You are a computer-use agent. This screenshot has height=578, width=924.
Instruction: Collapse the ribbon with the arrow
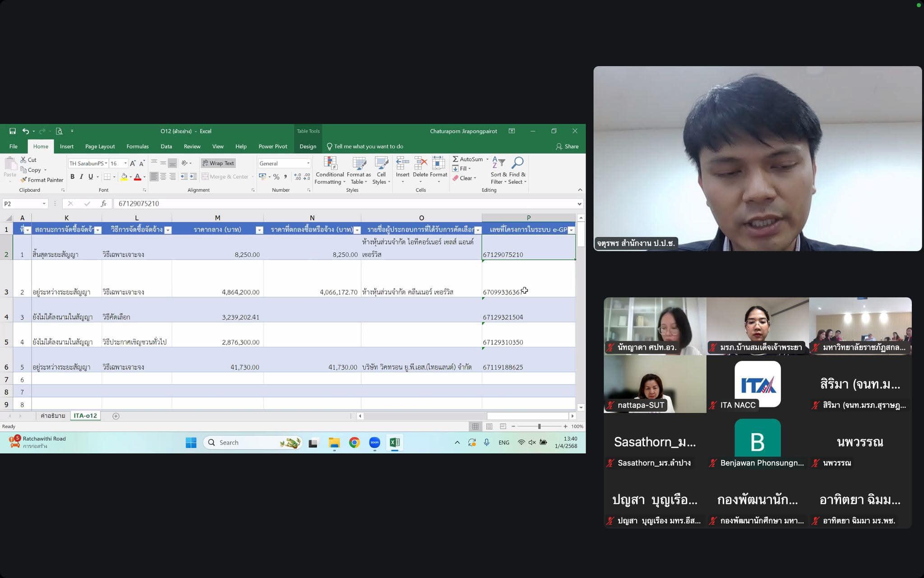tap(580, 190)
